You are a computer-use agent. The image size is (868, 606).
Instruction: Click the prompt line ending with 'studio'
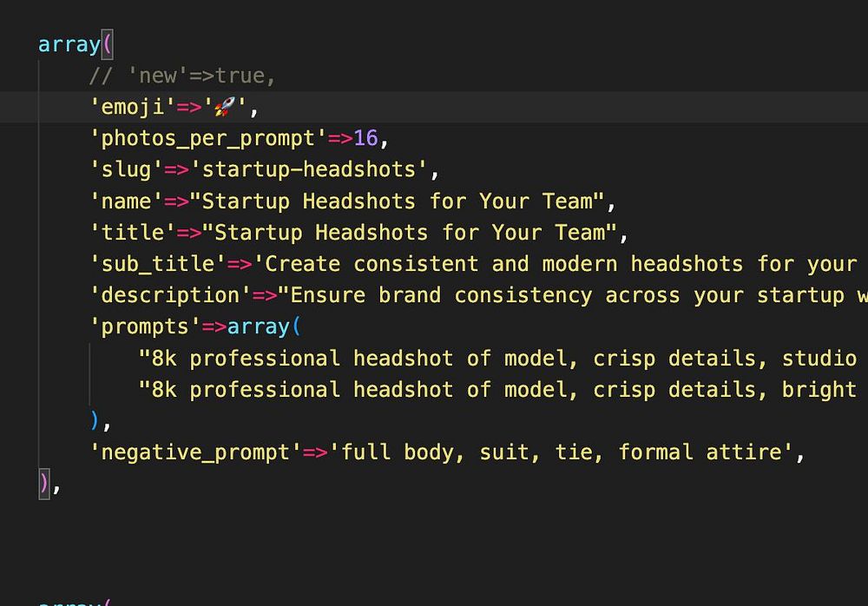pyautogui.click(x=497, y=359)
